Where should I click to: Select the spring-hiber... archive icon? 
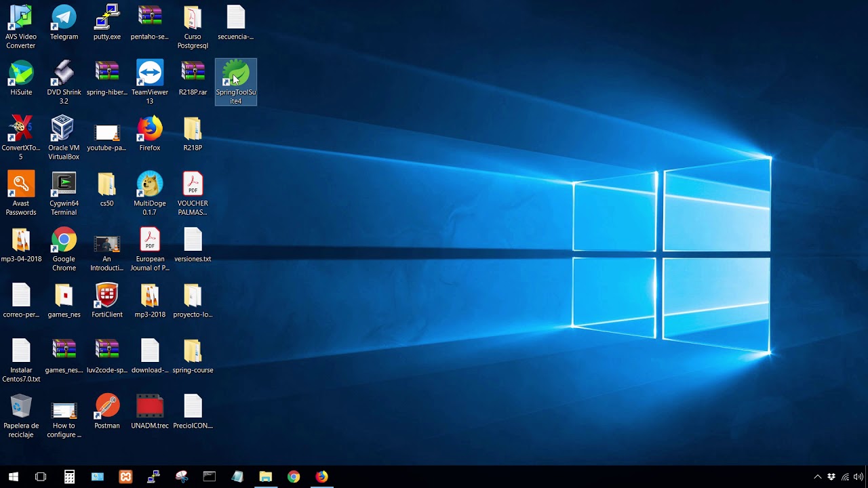tap(107, 79)
